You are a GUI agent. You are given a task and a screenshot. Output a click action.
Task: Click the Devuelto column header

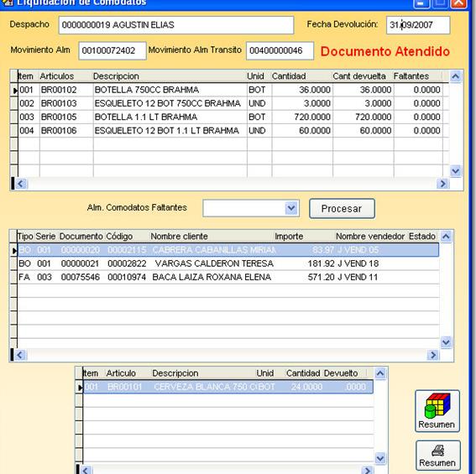point(341,373)
